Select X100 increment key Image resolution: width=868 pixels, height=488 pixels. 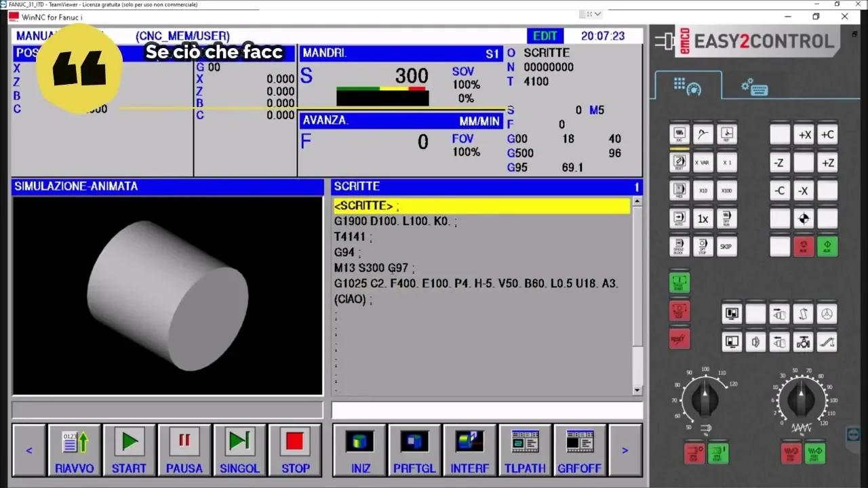727,190
